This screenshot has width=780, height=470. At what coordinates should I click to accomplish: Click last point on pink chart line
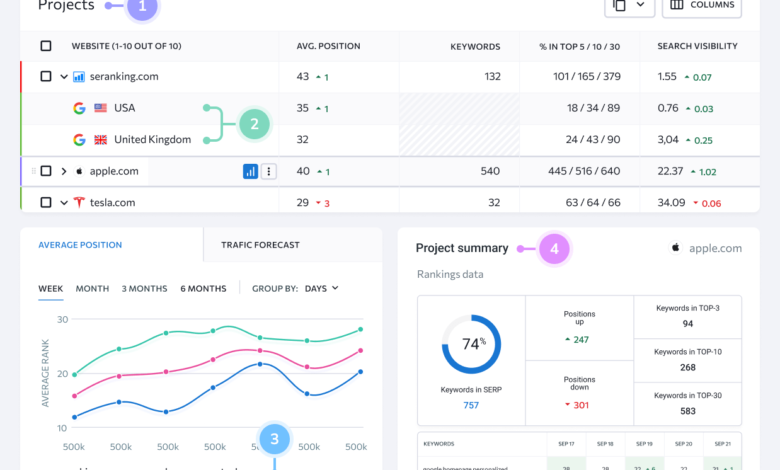[361, 351]
